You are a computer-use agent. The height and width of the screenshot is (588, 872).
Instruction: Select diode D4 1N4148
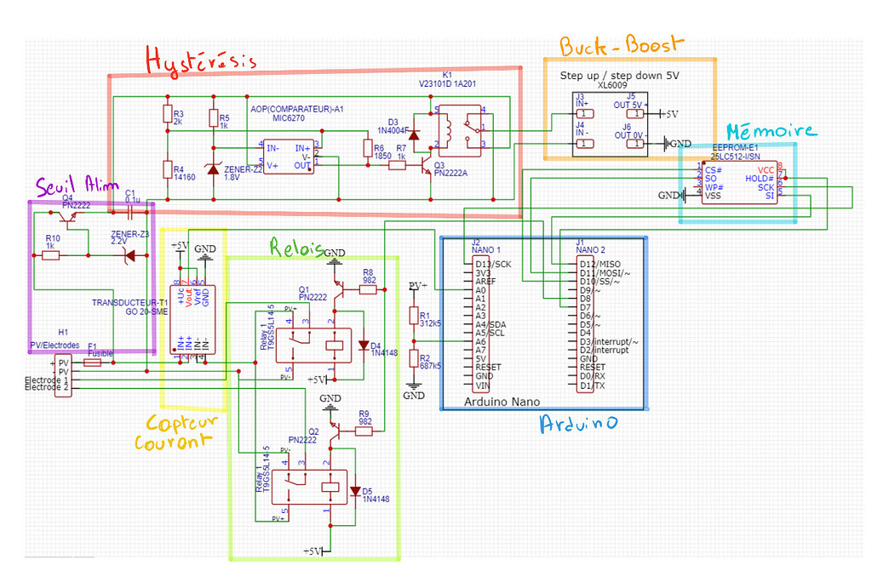coord(364,345)
